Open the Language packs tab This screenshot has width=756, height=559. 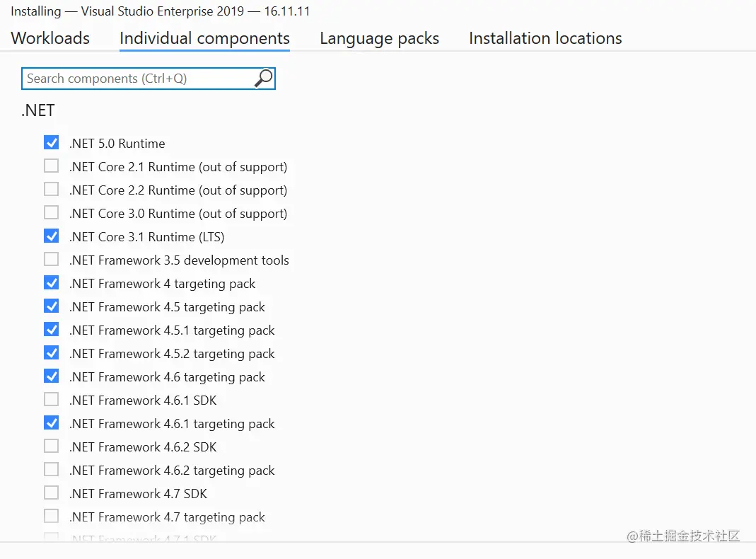point(379,38)
